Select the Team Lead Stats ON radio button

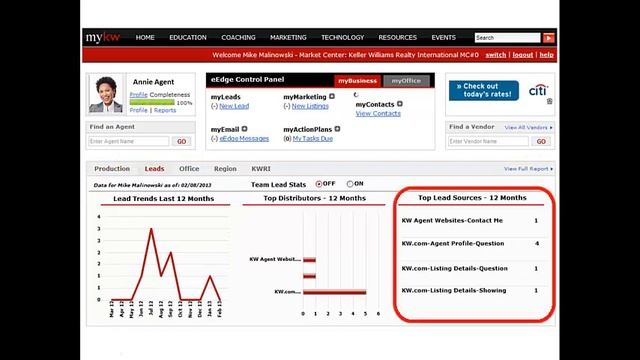pyautogui.click(x=350, y=184)
